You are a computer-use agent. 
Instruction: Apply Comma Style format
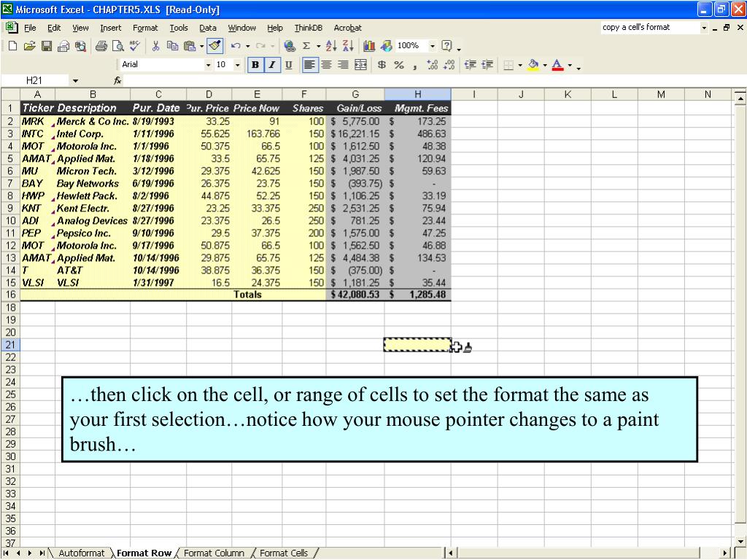click(x=415, y=66)
